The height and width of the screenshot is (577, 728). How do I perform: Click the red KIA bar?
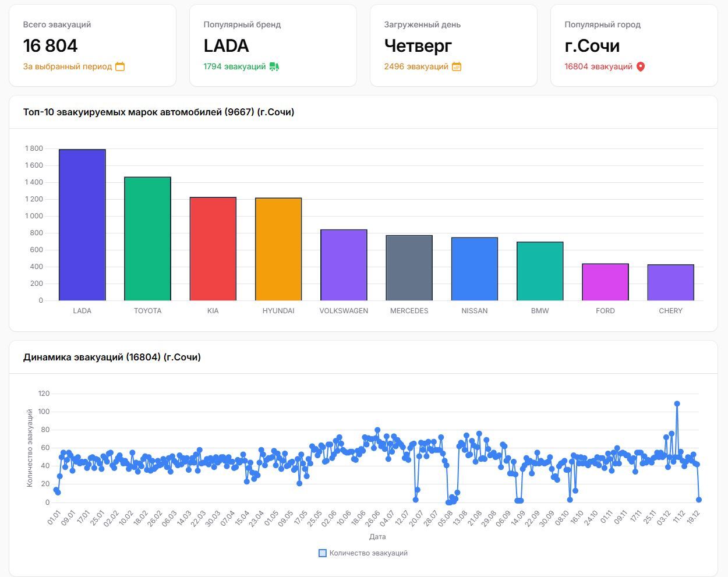pyautogui.click(x=213, y=249)
